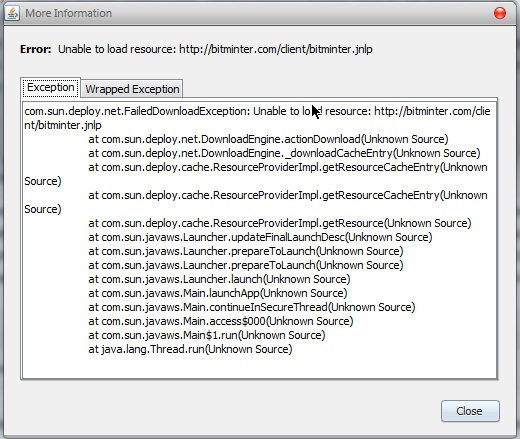
Task: Click the Close button
Action: coord(470,411)
